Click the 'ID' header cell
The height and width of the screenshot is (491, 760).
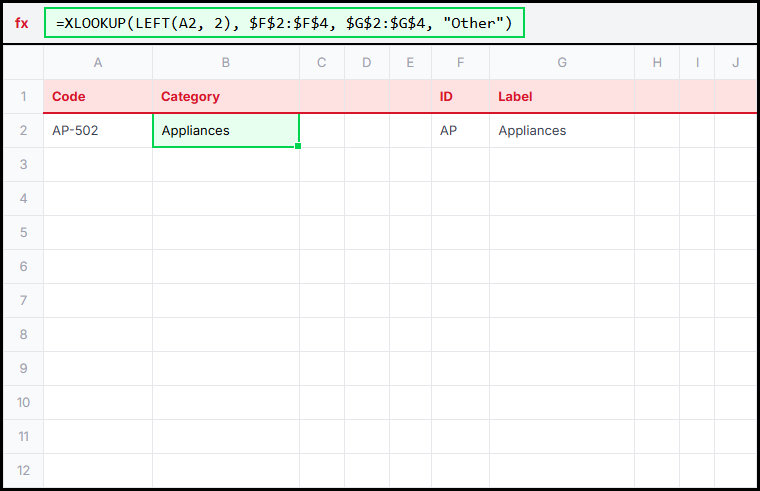coord(460,96)
